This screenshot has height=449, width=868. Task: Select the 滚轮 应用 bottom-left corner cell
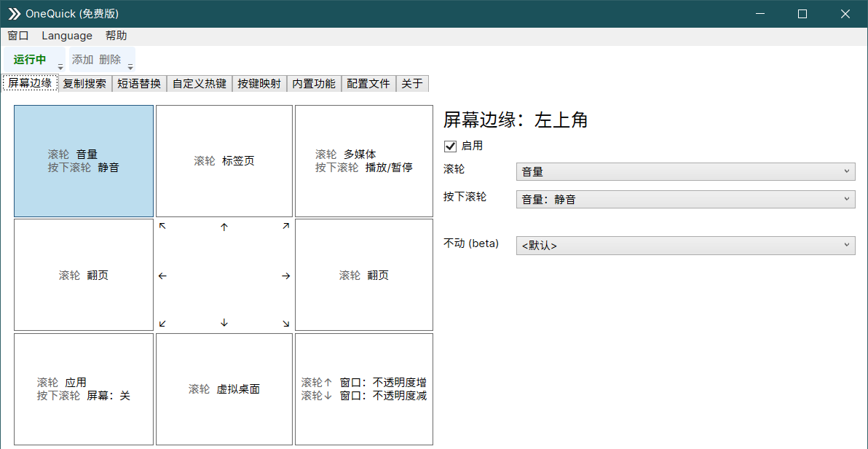(83, 389)
